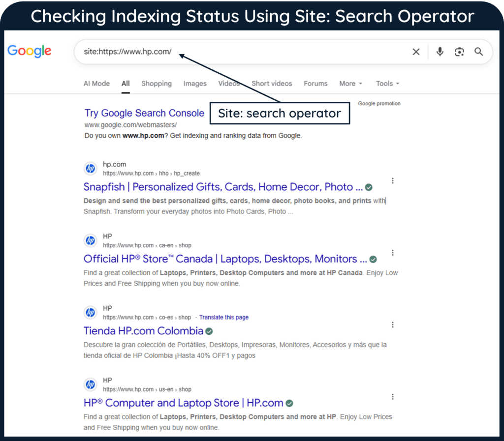Screen dimensions: 504x441
Task: Open three-dot menu for HP Store Canada result
Action: (392, 253)
